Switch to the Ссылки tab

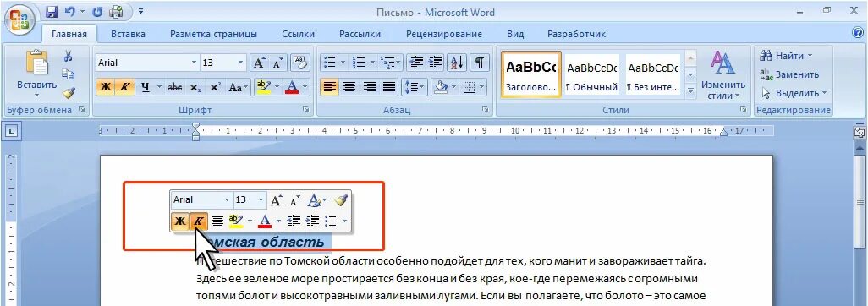point(298,34)
